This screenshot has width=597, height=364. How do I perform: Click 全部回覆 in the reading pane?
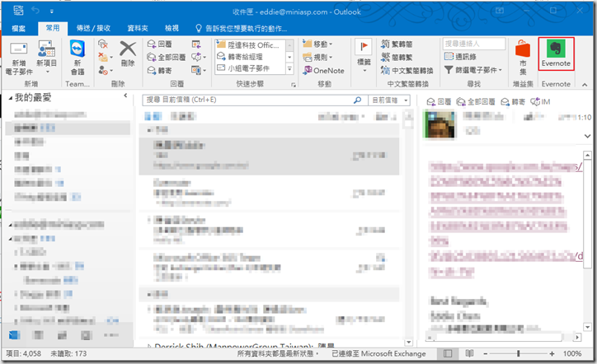[476, 101]
